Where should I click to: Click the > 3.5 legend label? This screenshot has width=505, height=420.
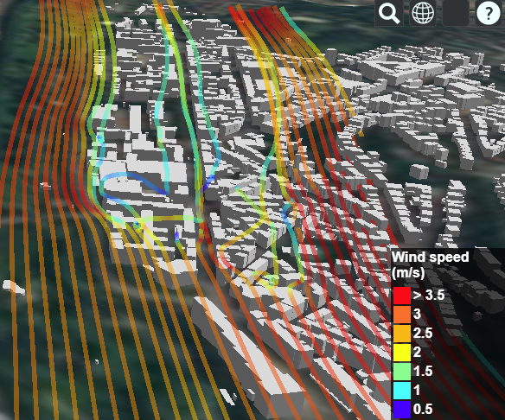pos(429,295)
